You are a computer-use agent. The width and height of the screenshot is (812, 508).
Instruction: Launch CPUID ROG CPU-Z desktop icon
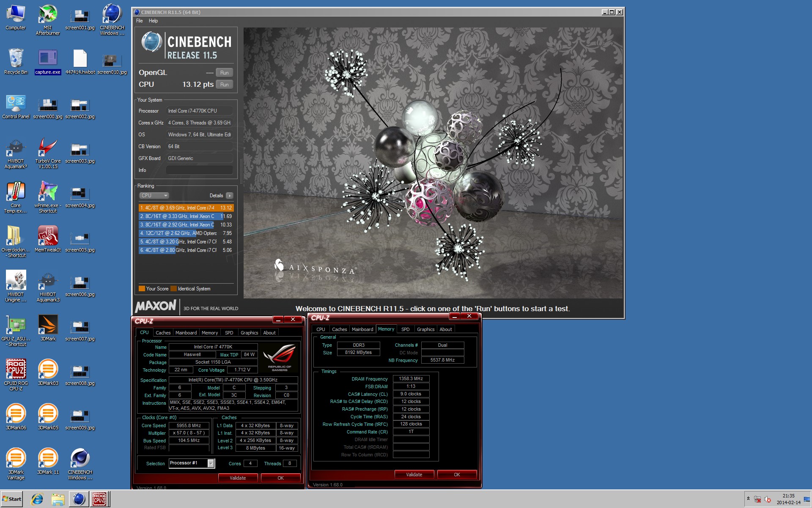click(16, 375)
